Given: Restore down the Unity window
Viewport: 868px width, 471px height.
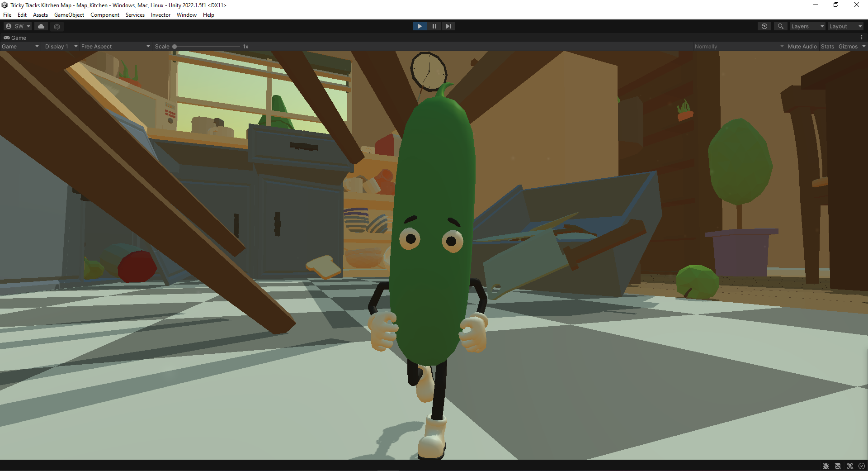Looking at the screenshot, I should [x=836, y=5].
